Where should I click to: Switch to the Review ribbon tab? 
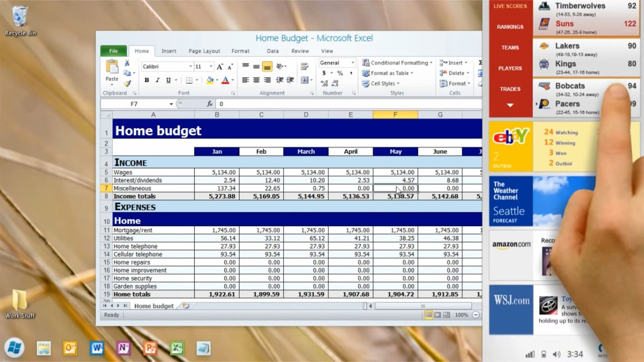(x=300, y=51)
